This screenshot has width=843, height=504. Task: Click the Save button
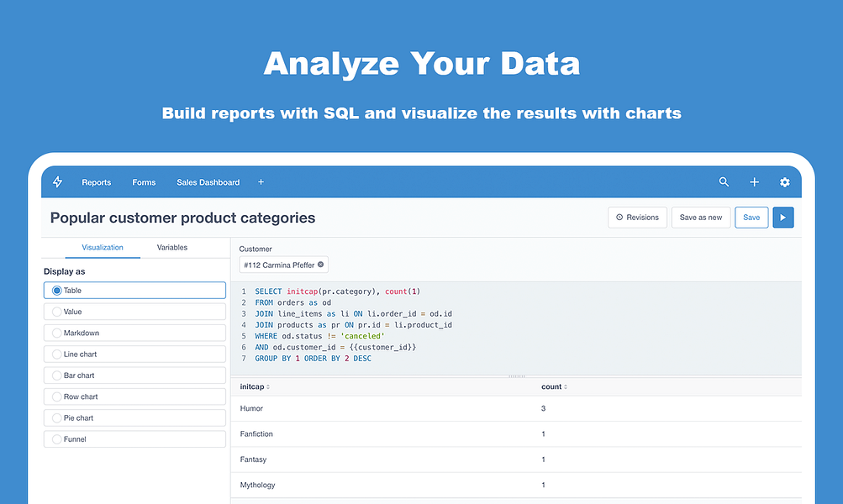(x=751, y=217)
